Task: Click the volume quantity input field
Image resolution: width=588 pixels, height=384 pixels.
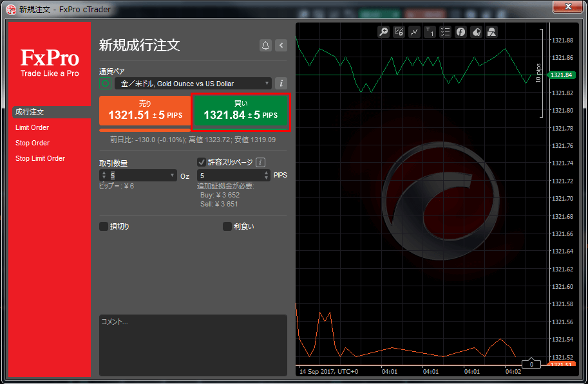Action: pyautogui.click(x=138, y=176)
